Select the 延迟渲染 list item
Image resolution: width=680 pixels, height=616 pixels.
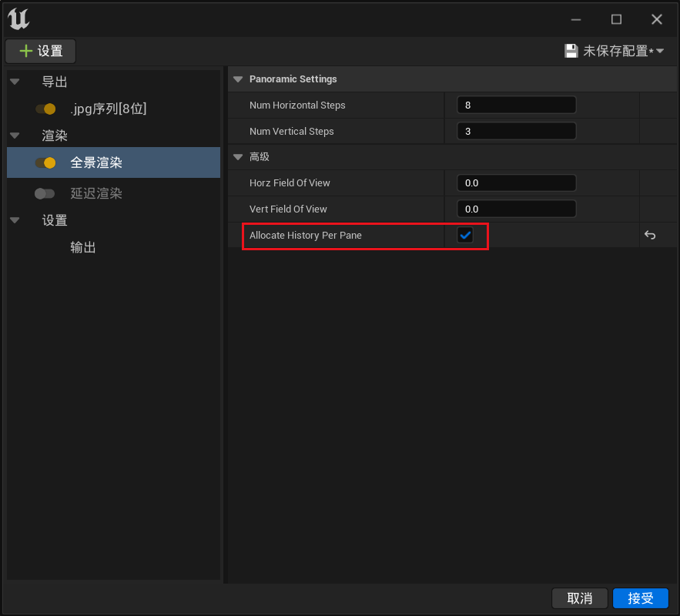tap(96, 194)
